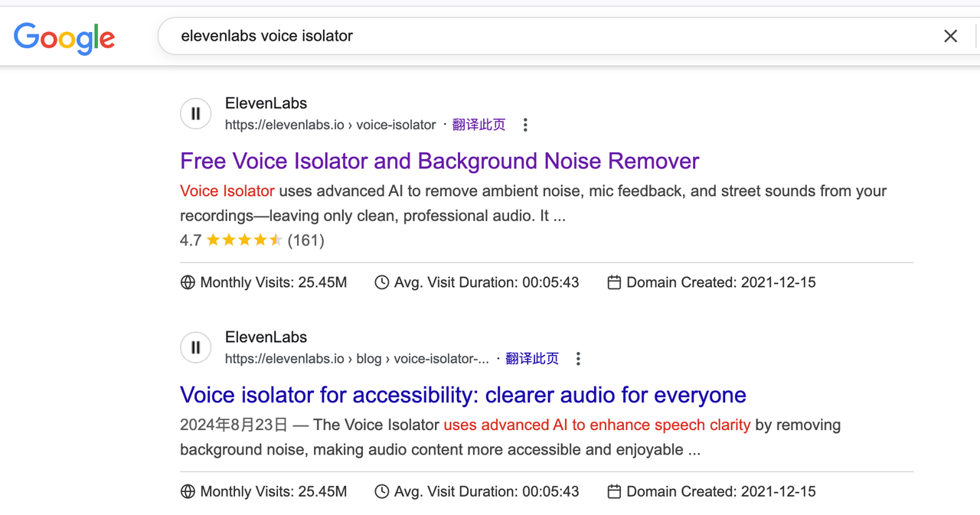
Task: Click calendar icon in first result stats
Action: [614, 282]
